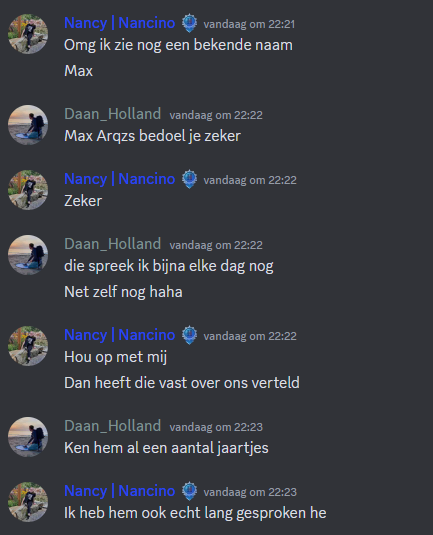Open Daan_Holland's avatar beside 'Max Arqzs' message

[28, 125]
